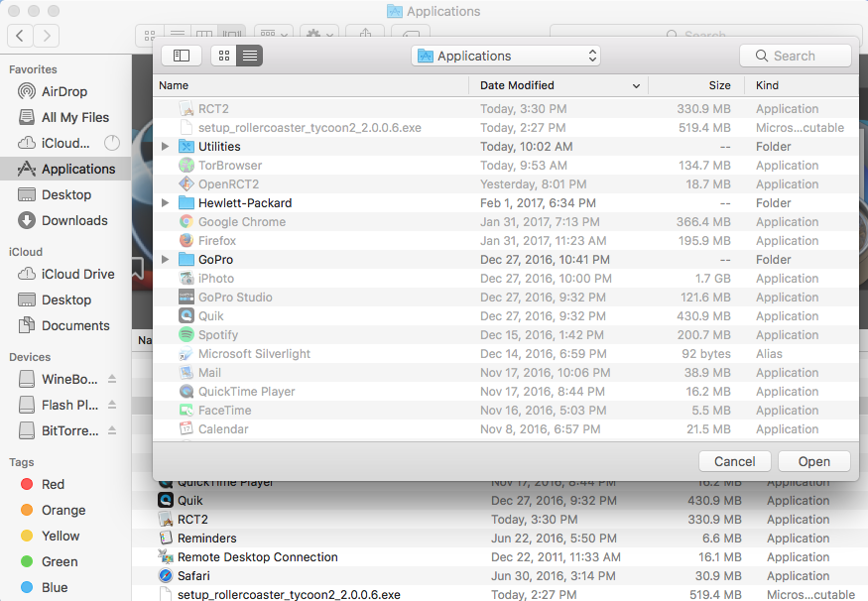Screen dimensions: 868x601
Task: Select Quik in the background Finder list
Action: [500, 500]
